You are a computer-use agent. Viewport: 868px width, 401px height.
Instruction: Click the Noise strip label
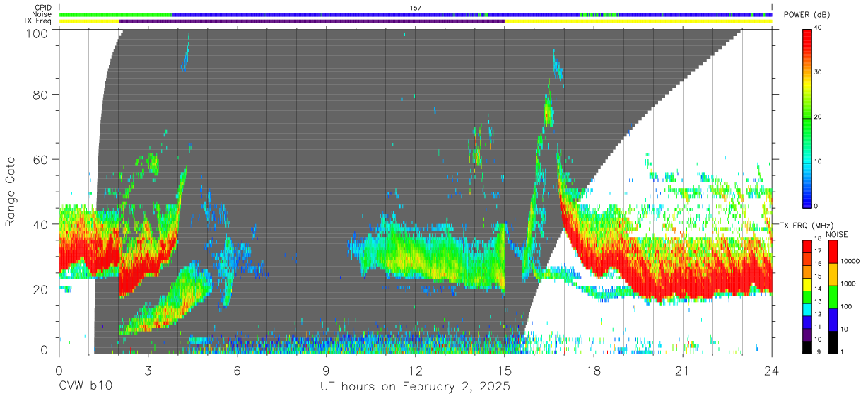(x=43, y=14)
